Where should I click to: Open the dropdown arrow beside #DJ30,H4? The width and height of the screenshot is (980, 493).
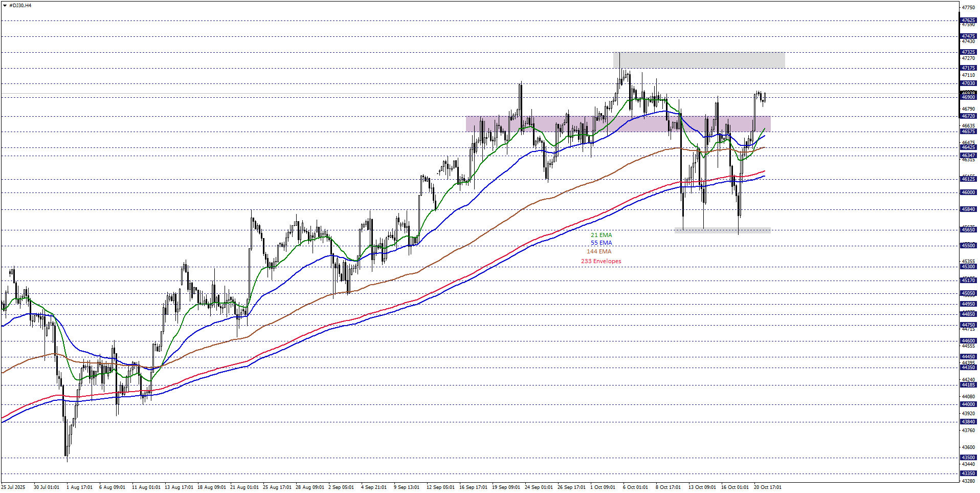coord(5,6)
